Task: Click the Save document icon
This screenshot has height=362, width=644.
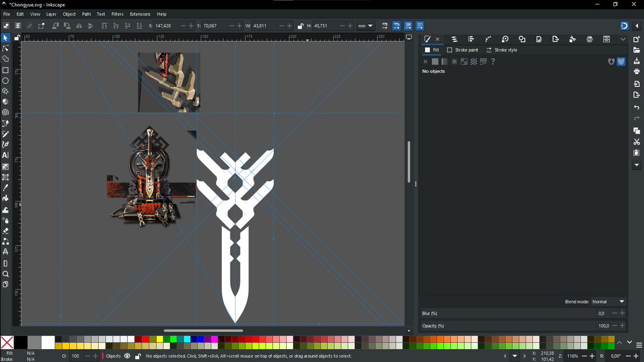Action: point(636,61)
